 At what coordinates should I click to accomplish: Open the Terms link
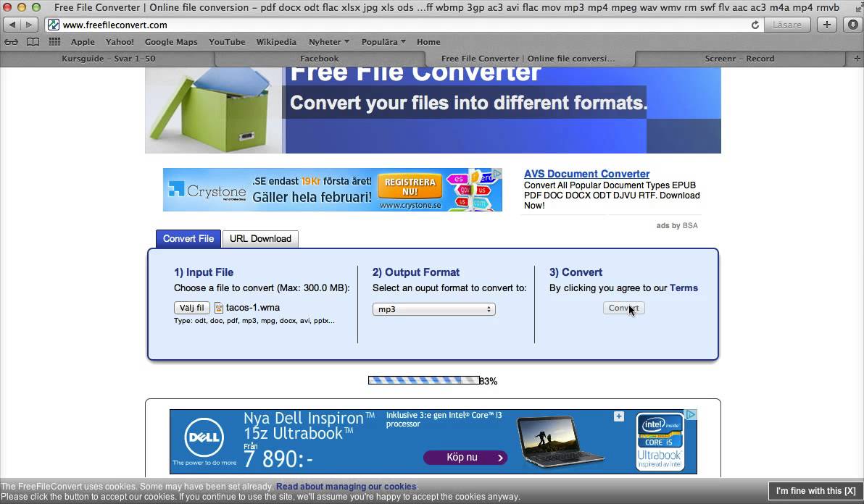point(684,287)
